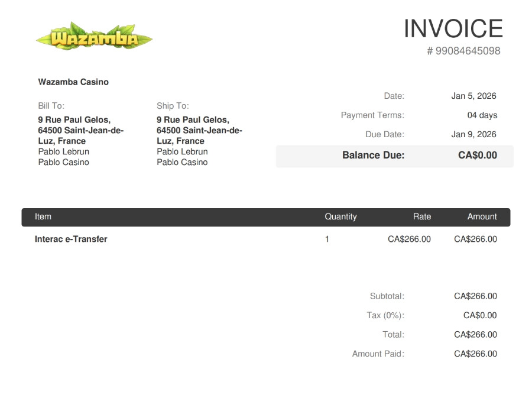Image resolution: width=532 pixels, height=411 pixels.
Task: Click the Balance Due amount CA$0.00
Action: coord(477,156)
